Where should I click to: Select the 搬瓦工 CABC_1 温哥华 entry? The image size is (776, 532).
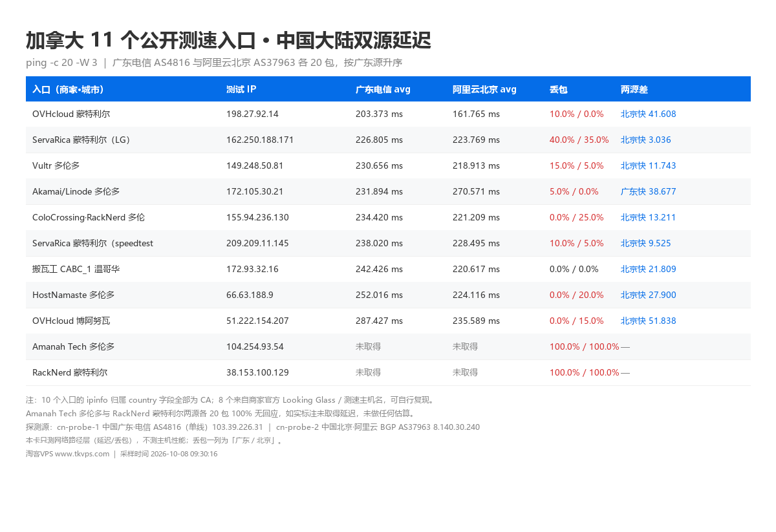coord(76,269)
